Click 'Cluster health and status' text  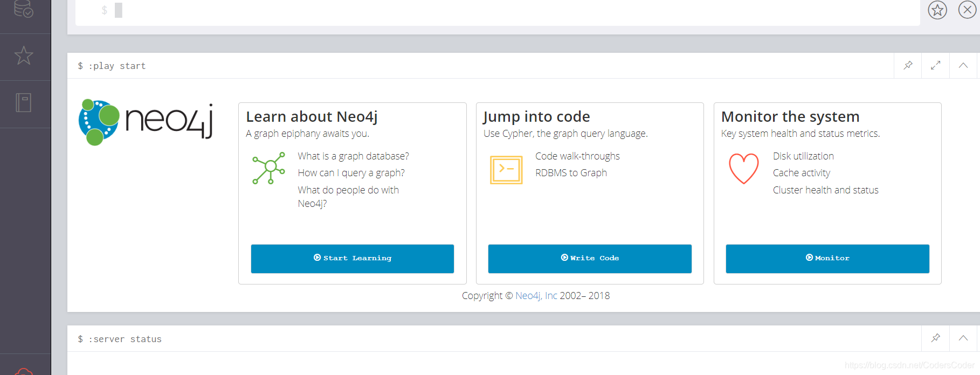(x=826, y=190)
